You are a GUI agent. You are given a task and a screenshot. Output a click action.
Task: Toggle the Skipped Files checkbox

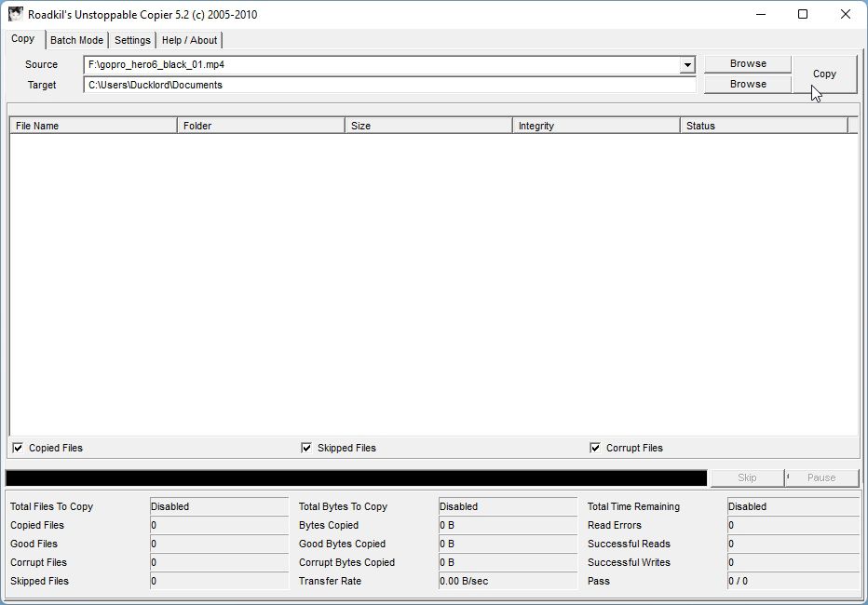click(306, 448)
